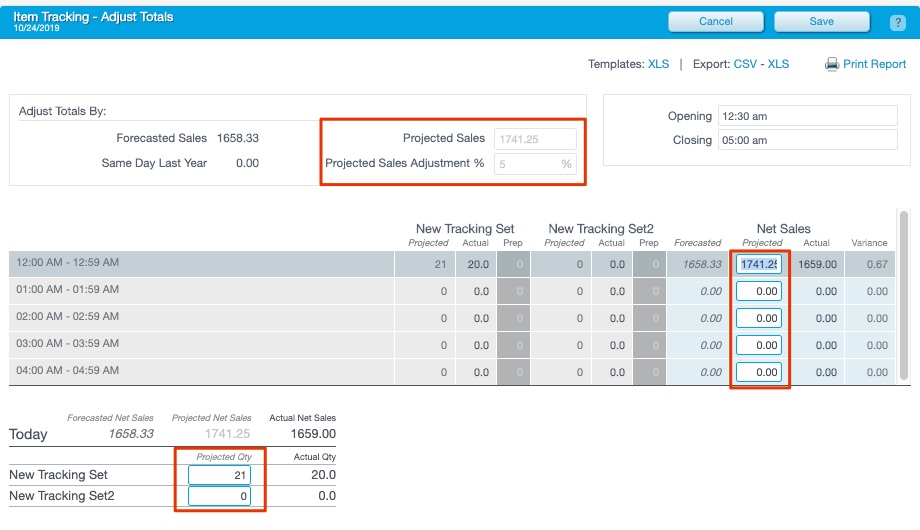Click the Today Projected Net Sales 1741.25
The width and height of the screenshot is (920, 530).
[227, 434]
